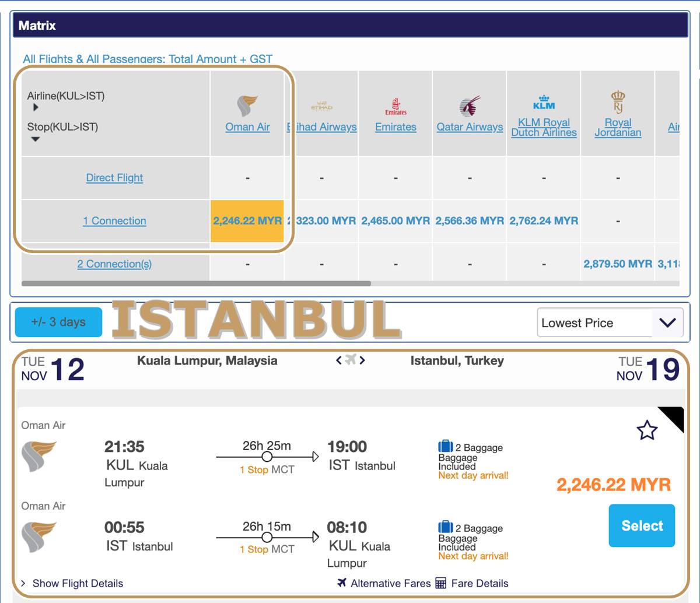Image resolution: width=700 pixels, height=603 pixels.
Task: Click the orange 2,246.22 MYR price in the flight card
Action: [x=614, y=485]
